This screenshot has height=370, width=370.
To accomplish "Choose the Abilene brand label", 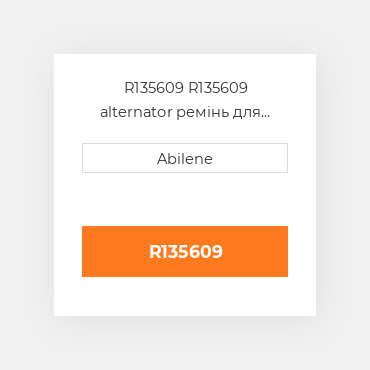I will coord(185,159).
